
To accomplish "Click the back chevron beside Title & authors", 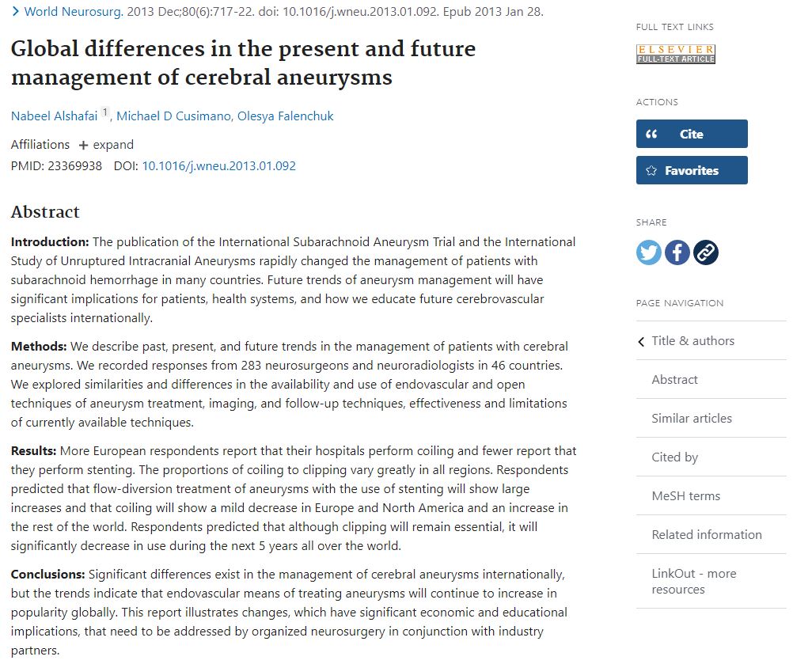I will coord(641,341).
